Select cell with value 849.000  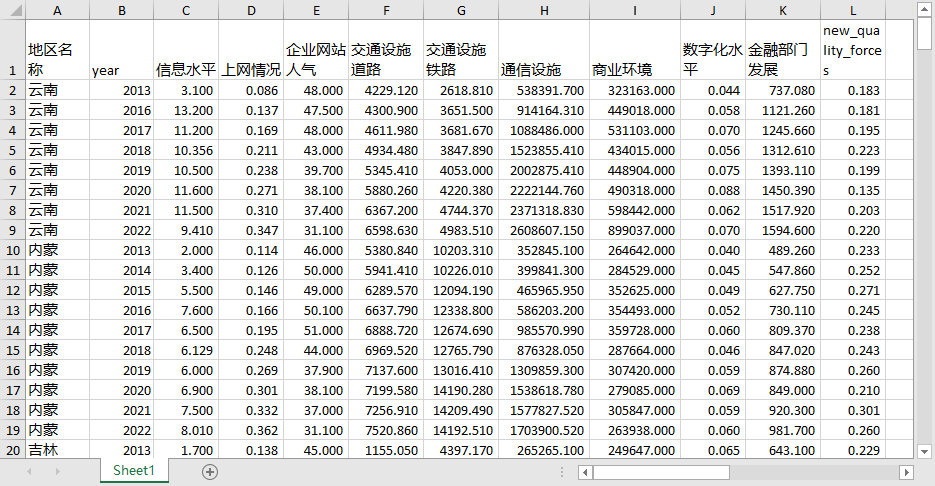pos(783,390)
